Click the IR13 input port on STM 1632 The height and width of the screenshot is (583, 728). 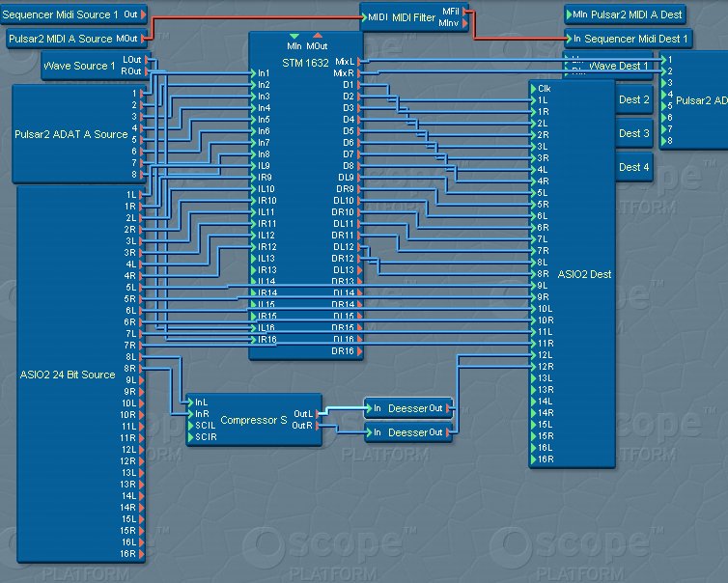[254, 270]
